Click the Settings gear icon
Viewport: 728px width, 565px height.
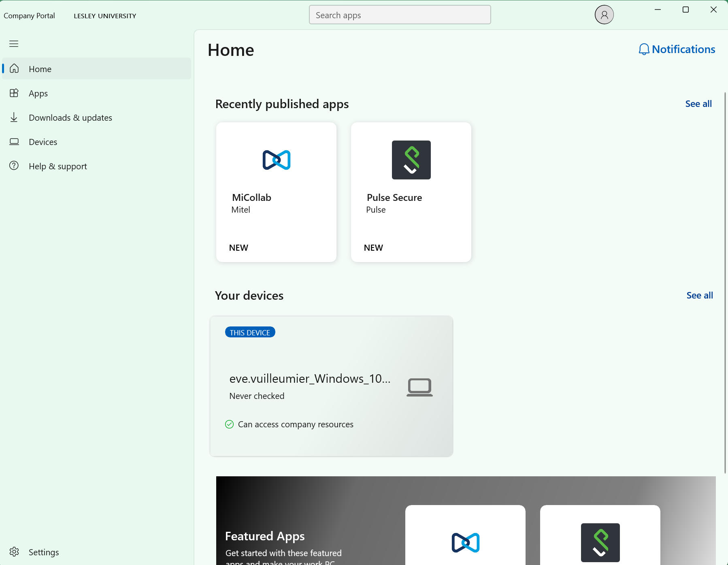click(x=14, y=552)
